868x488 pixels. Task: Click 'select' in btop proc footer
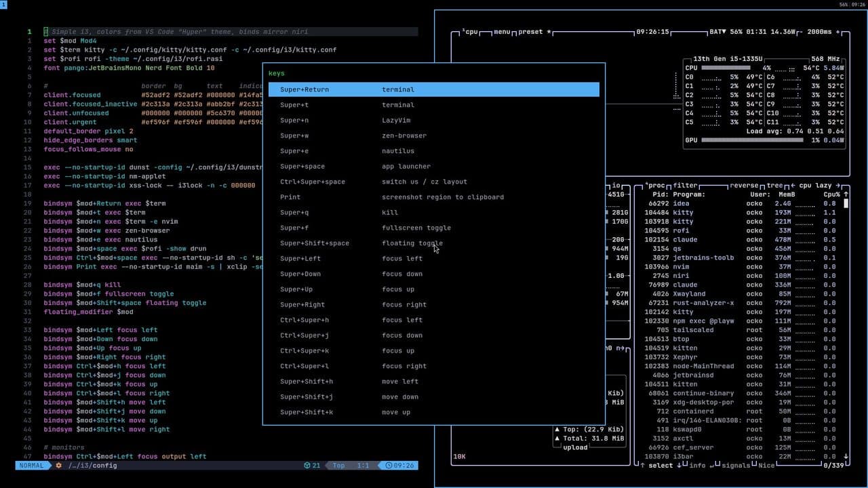[x=660, y=466]
